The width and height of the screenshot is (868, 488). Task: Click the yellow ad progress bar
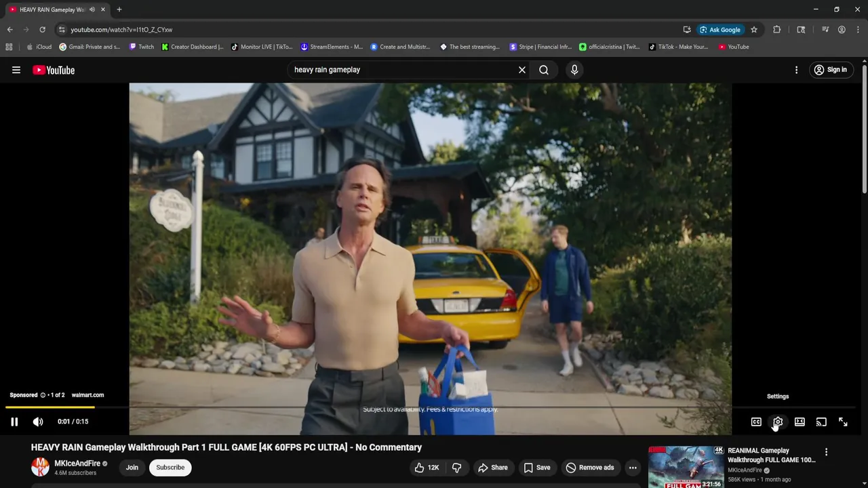coord(50,407)
